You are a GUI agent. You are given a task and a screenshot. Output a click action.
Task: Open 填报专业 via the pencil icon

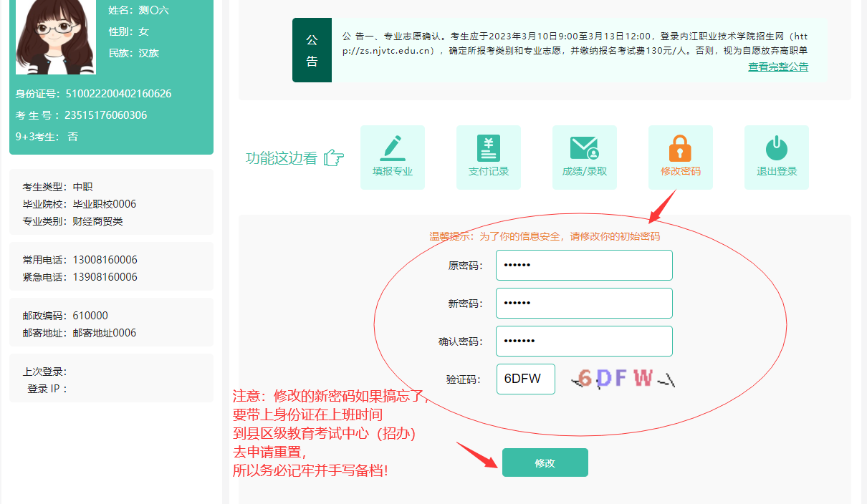pos(392,148)
